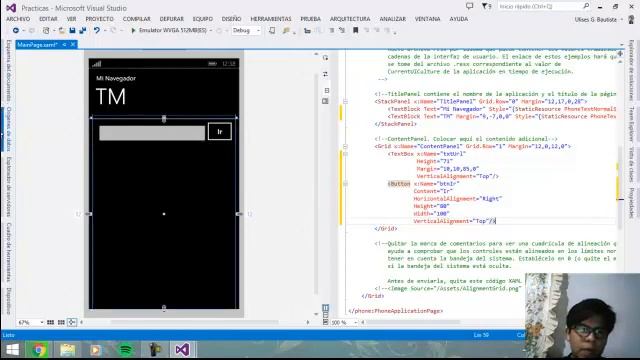The image size is (640, 360).
Task: Open the VER menu
Action: (71, 19)
